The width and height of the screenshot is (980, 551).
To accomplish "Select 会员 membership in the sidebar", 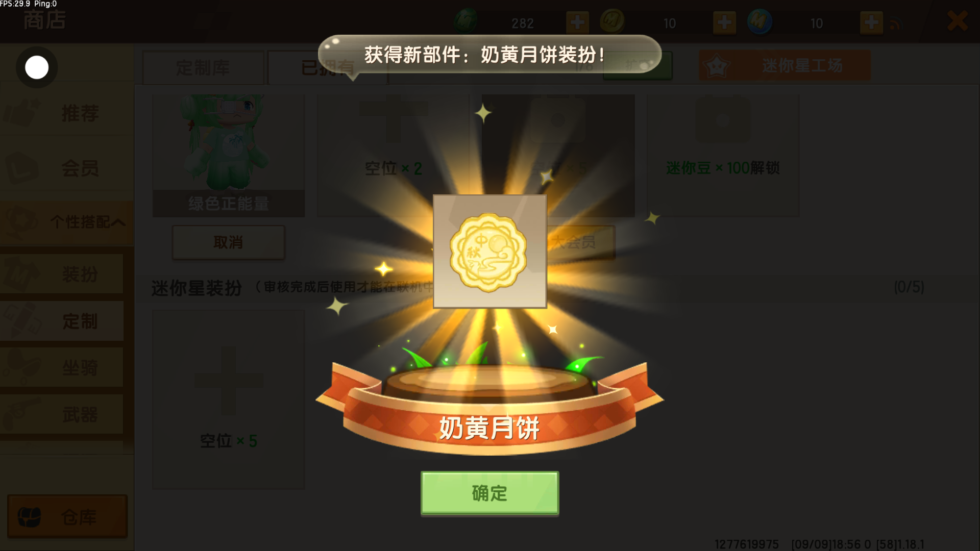I will pos(67,168).
